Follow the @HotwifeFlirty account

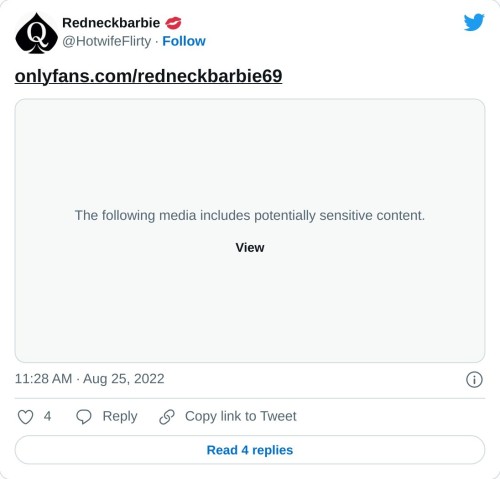click(x=184, y=41)
